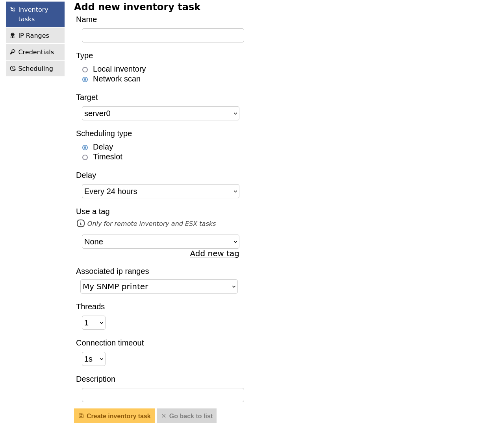Click the 'Only for remote inventory and ESX tasks' note
Viewport: 504px width, 423px height.
(151, 224)
